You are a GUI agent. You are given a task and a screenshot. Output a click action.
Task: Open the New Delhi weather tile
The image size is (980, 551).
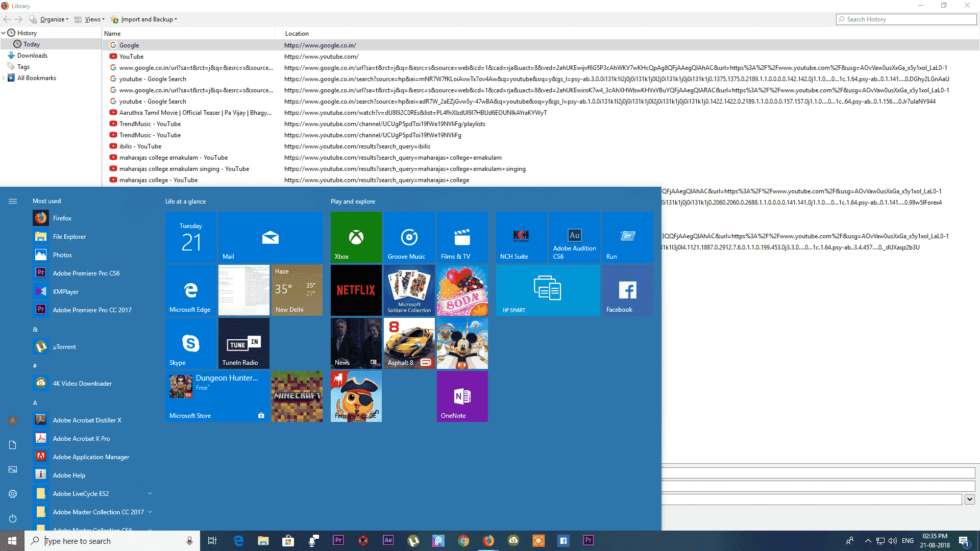(x=297, y=290)
